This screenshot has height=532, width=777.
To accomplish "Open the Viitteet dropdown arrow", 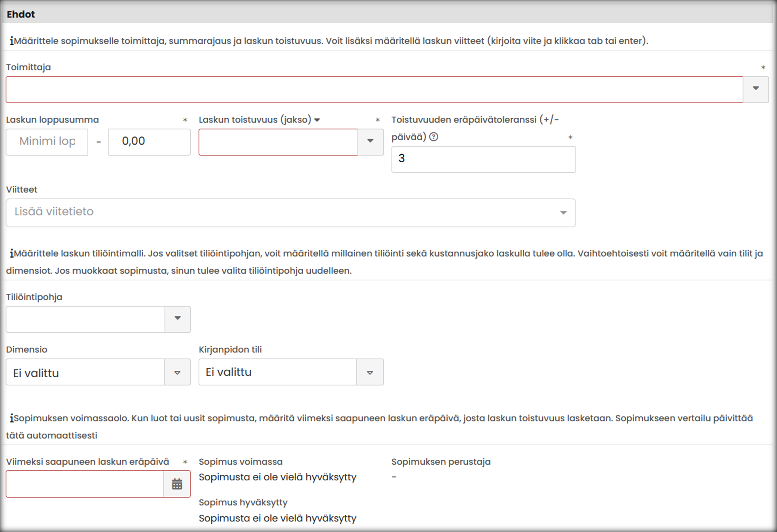I will [563, 213].
